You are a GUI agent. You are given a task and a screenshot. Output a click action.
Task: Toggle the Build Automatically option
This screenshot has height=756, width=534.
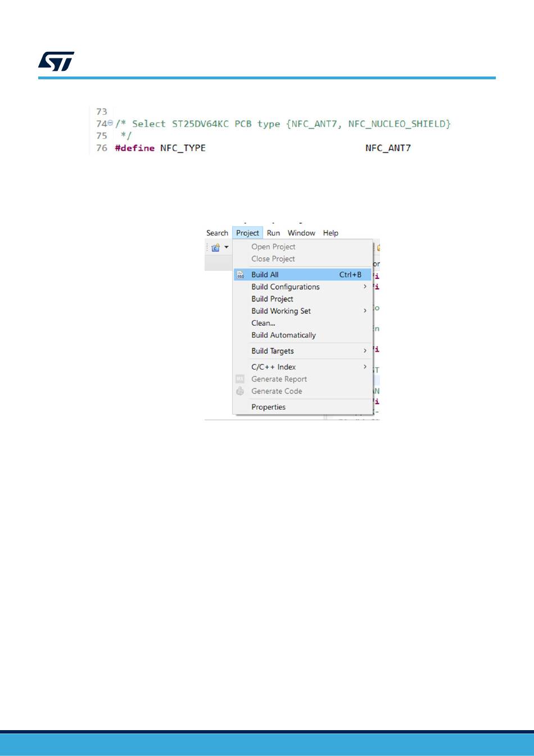(283, 335)
